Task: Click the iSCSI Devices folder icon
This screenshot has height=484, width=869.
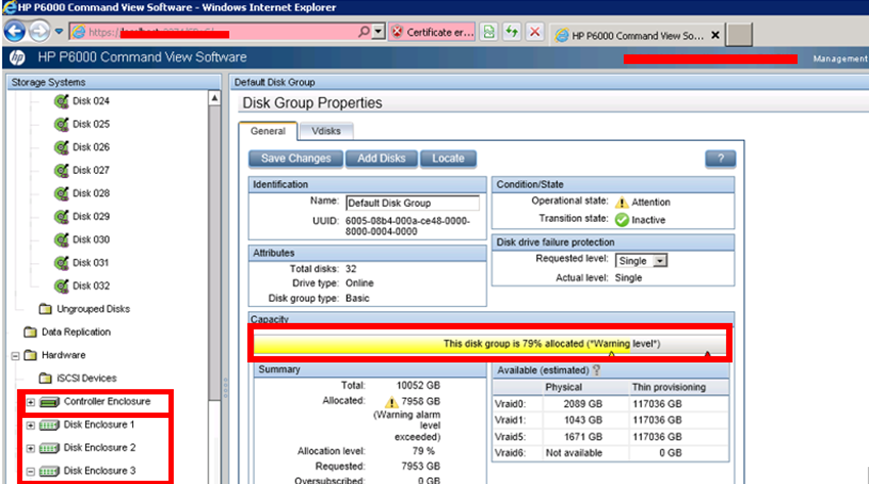Action: click(x=45, y=378)
